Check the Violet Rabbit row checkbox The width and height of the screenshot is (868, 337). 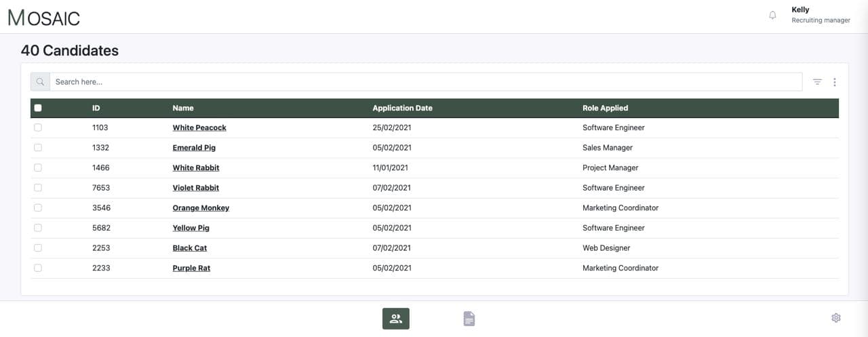[x=38, y=188]
